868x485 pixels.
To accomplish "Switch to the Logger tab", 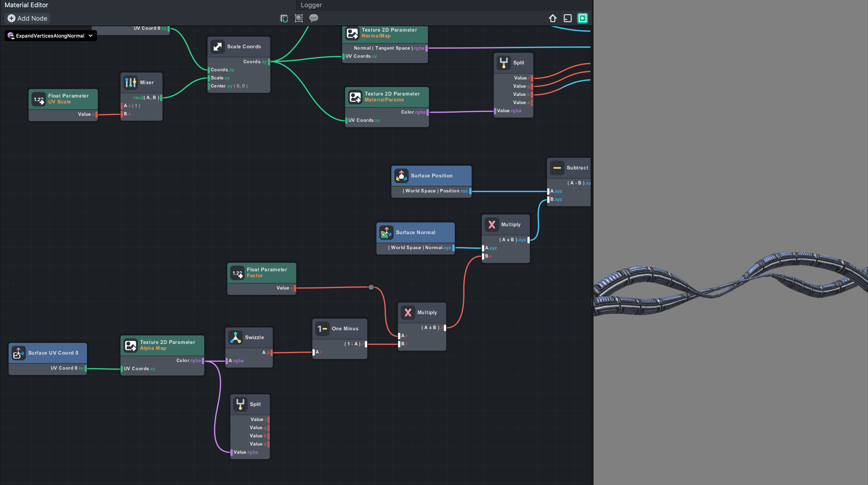I will 311,5.
